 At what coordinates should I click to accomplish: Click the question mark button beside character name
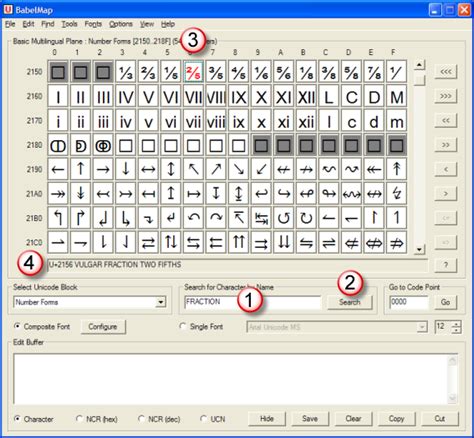point(446,265)
